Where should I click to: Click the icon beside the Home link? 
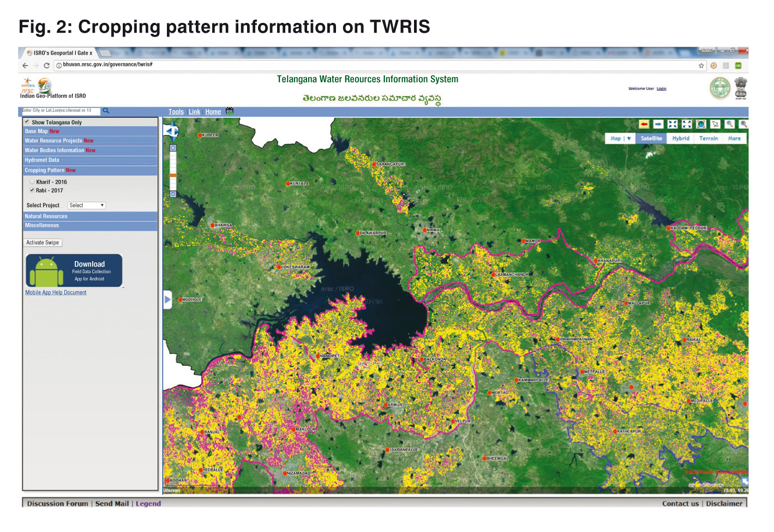coord(230,111)
